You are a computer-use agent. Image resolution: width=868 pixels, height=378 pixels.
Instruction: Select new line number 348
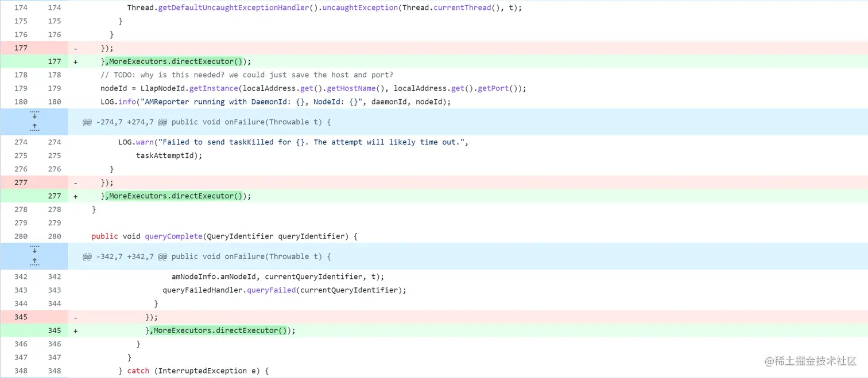55,371
